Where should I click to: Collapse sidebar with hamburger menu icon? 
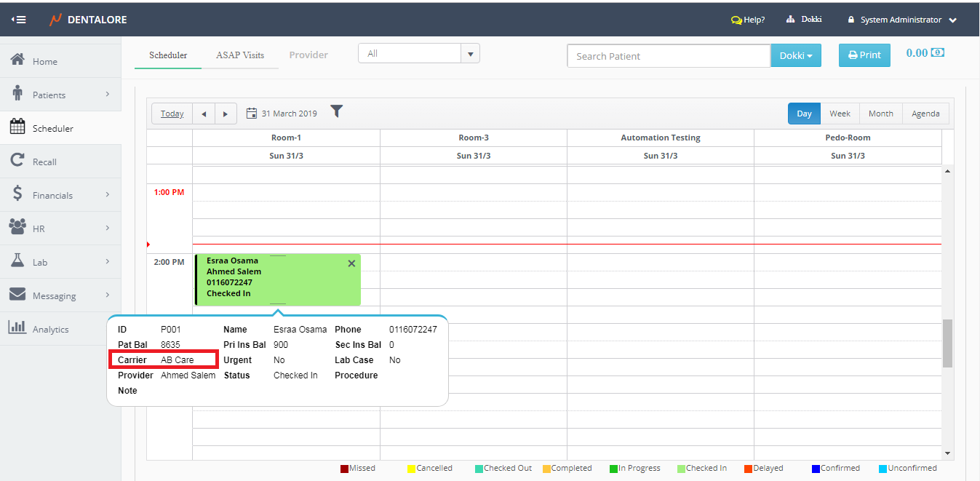pyautogui.click(x=19, y=20)
